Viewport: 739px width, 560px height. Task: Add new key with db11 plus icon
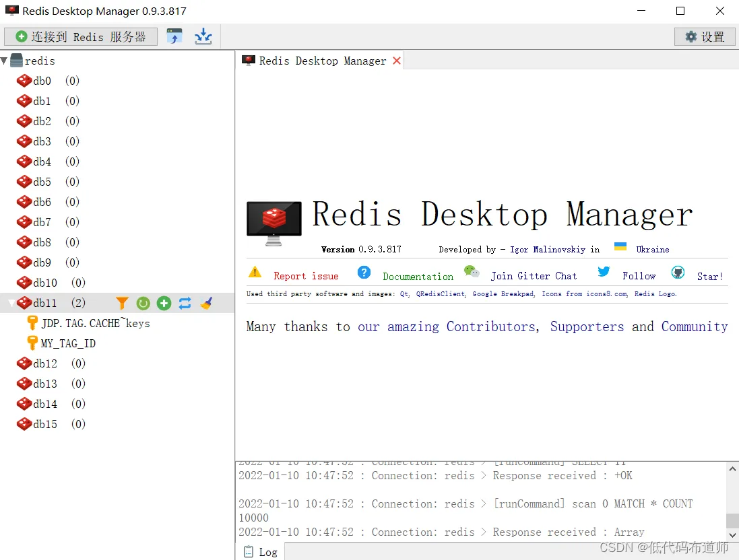[x=164, y=304]
